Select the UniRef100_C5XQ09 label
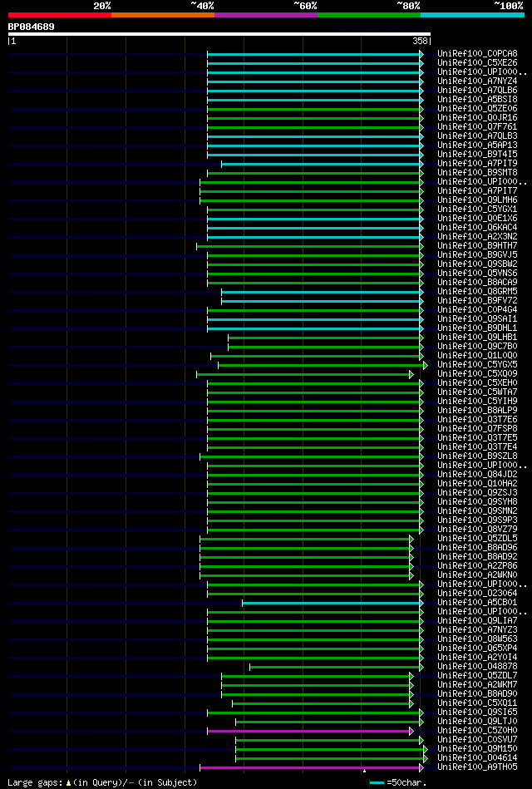This screenshot has width=532, height=789. 477,374
